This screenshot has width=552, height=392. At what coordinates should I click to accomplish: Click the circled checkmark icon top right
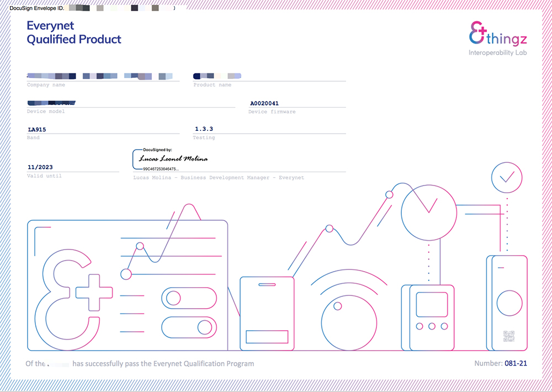point(507,178)
